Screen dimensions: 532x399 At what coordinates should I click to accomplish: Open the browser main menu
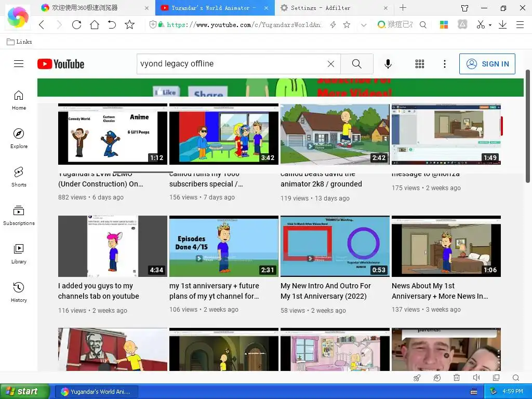coord(520,24)
